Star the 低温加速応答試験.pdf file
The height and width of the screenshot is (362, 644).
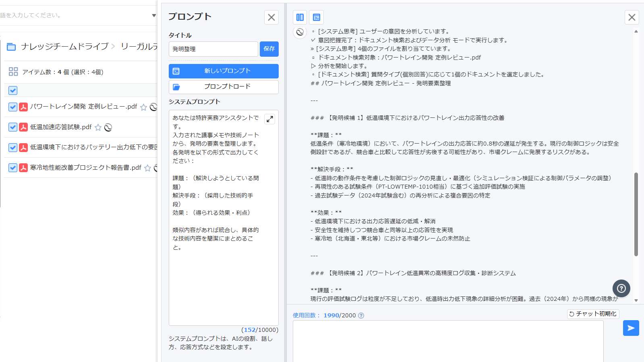(x=98, y=128)
